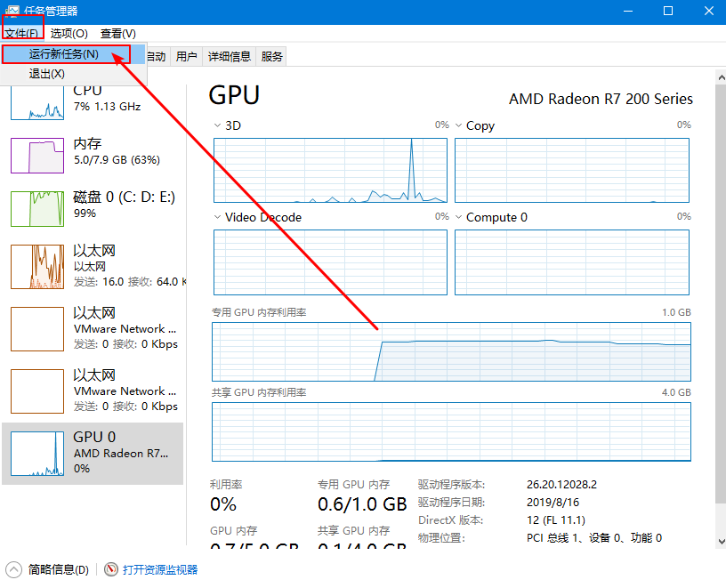Select the 以太网 thumbnail with orange activity

[x=37, y=267]
